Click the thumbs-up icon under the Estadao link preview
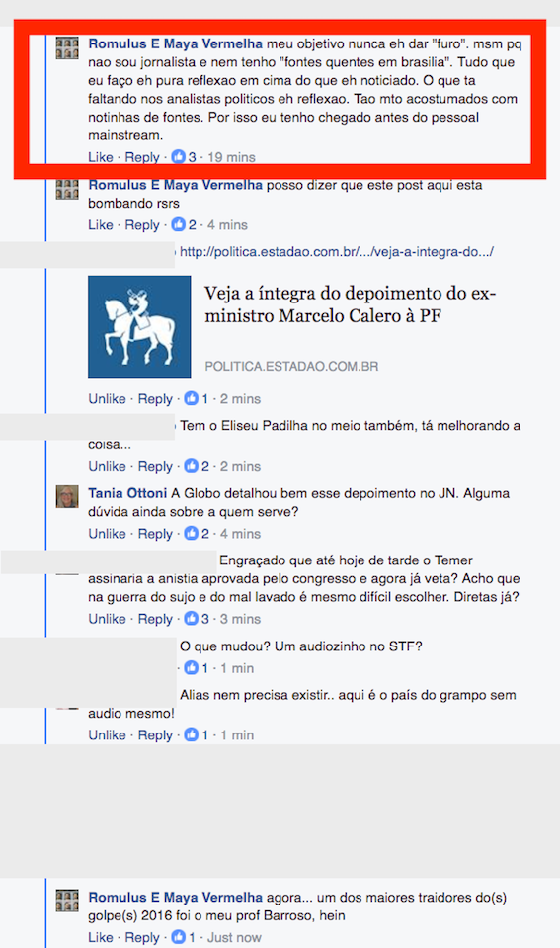The width and height of the screenshot is (560, 948). (191, 399)
